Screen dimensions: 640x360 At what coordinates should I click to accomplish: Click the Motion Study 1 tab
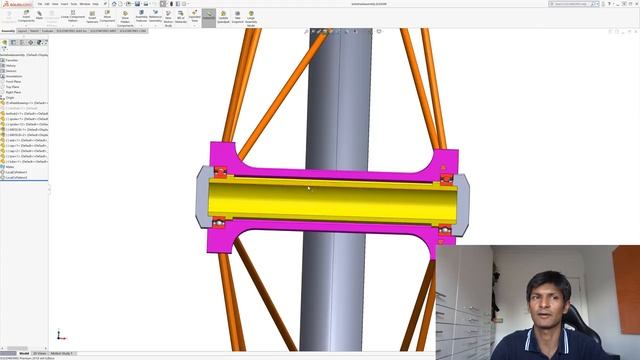click(62, 353)
